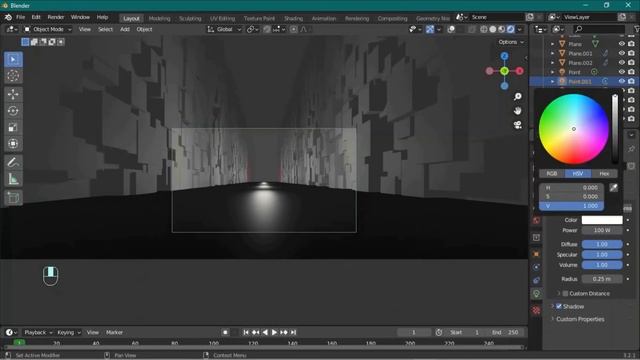Open the File menu

pyautogui.click(x=20, y=18)
